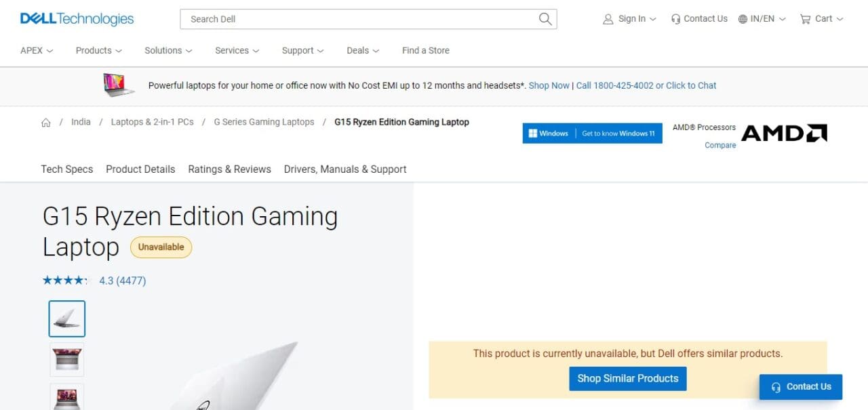Click AMD® Processors label
This screenshot has width=868, height=410.
pos(704,127)
